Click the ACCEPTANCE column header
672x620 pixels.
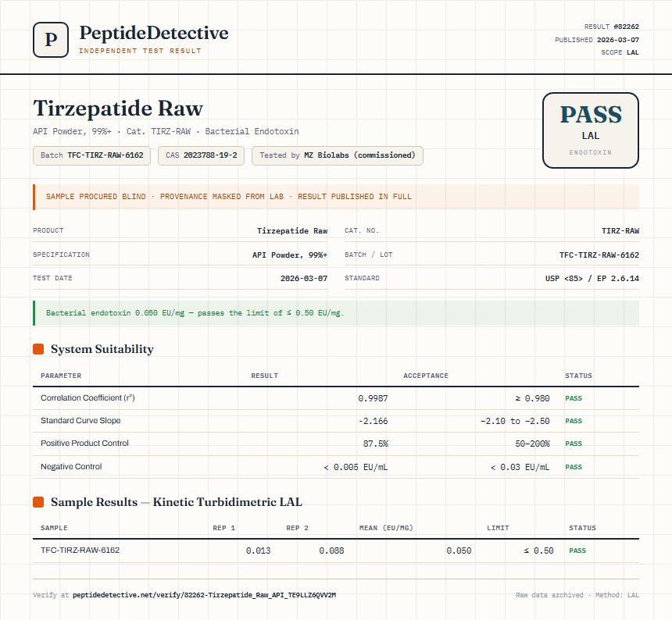[x=426, y=376]
